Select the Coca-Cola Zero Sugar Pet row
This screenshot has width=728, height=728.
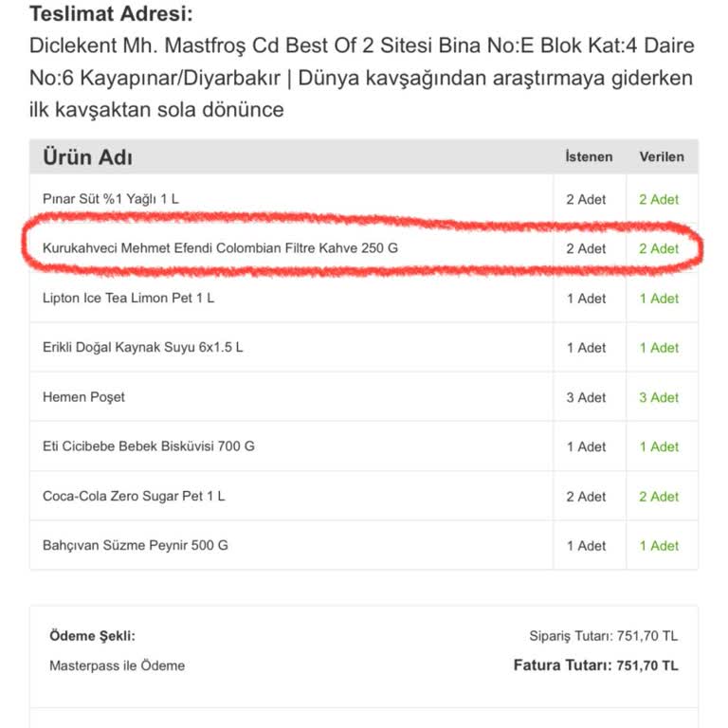click(x=364, y=496)
